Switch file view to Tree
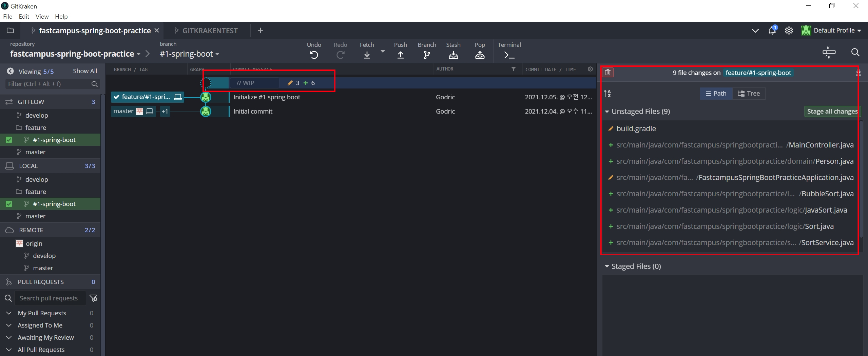 (x=749, y=94)
